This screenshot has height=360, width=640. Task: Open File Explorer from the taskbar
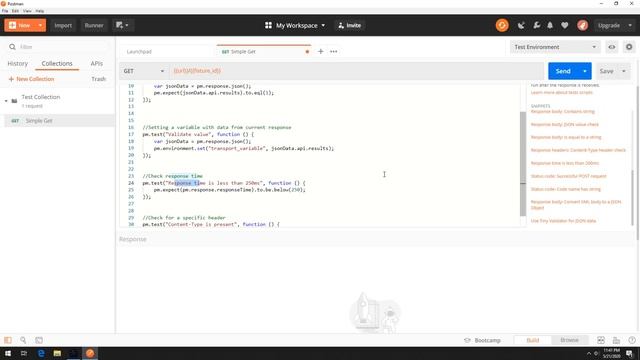click(x=57, y=353)
